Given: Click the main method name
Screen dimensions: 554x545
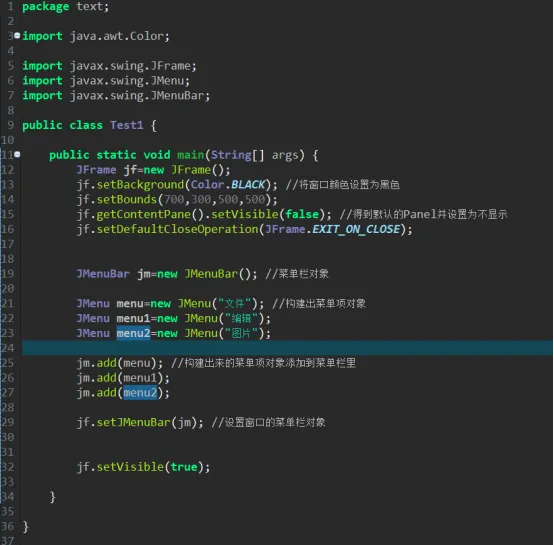Looking at the screenshot, I should [191, 155].
